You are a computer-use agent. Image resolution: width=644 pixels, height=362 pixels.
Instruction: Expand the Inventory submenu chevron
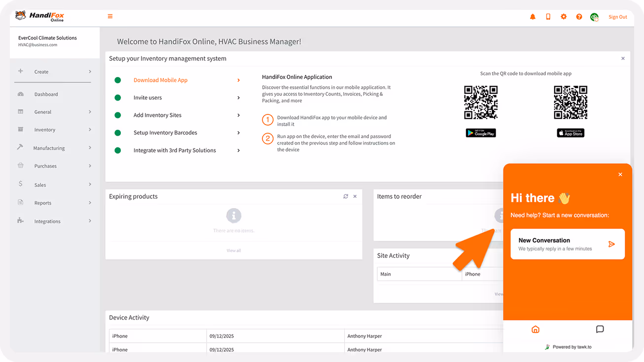point(90,130)
